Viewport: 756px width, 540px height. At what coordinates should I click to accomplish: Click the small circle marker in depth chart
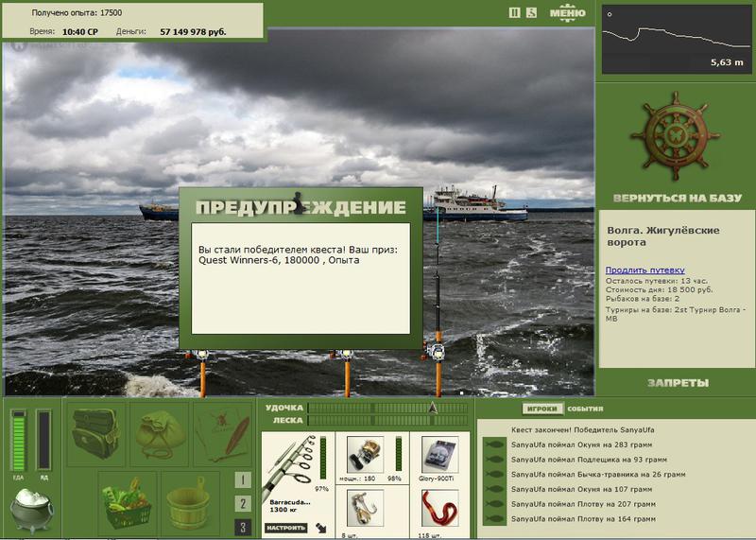point(610,14)
